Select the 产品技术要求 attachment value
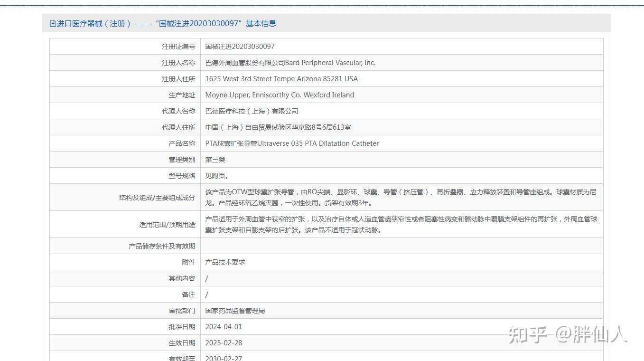 coord(225,262)
